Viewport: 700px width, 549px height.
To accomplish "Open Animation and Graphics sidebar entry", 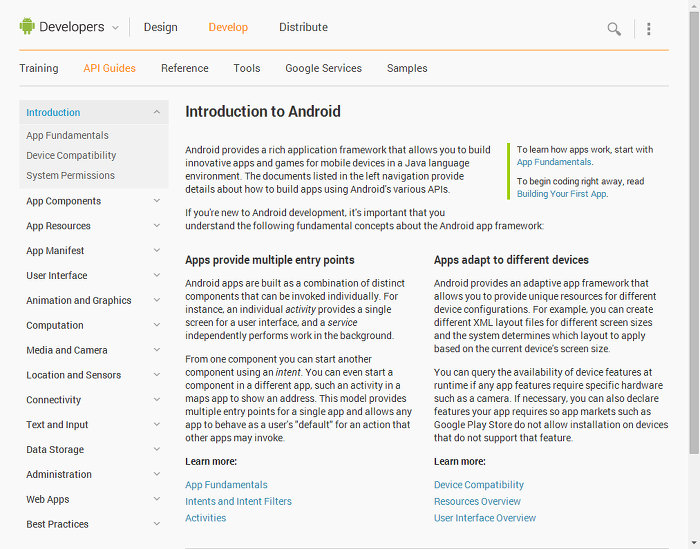I will pyautogui.click(x=79, y=300).
